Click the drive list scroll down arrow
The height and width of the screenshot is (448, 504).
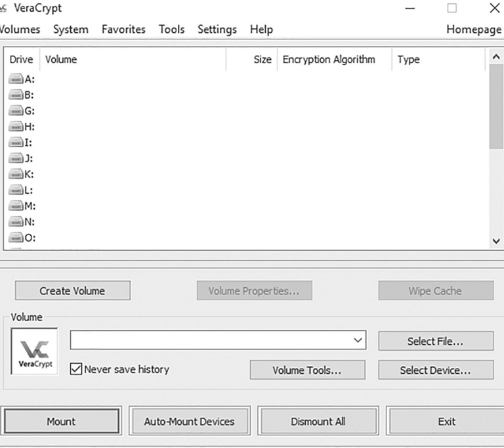[x=496, y=240]
